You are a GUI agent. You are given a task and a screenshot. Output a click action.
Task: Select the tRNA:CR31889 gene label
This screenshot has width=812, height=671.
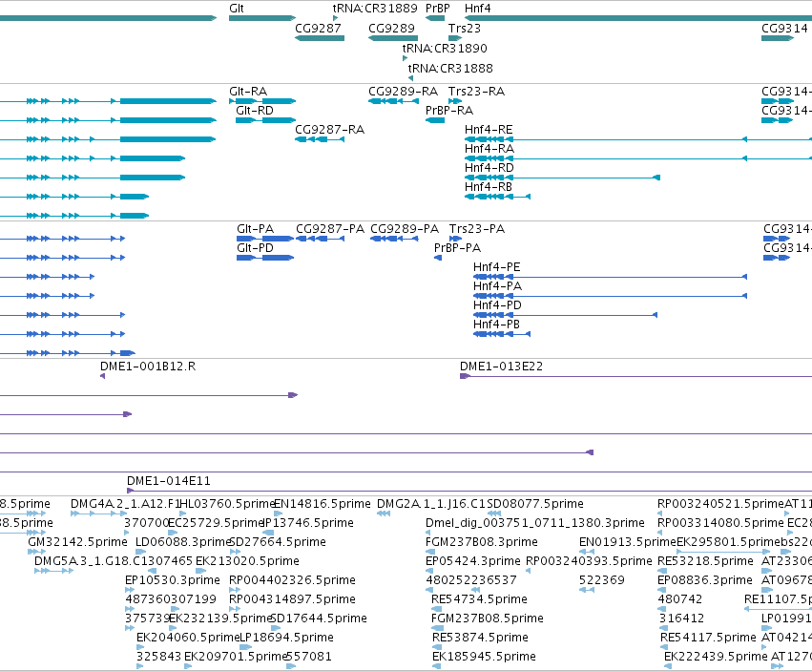coord(375,9)
